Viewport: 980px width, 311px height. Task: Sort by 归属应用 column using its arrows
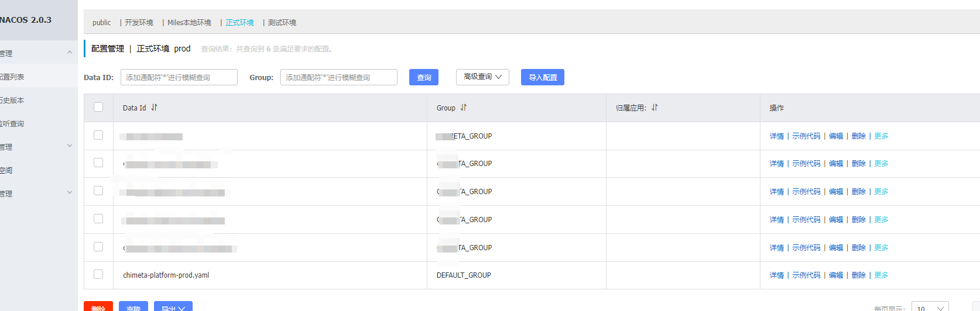coord(655,108)
